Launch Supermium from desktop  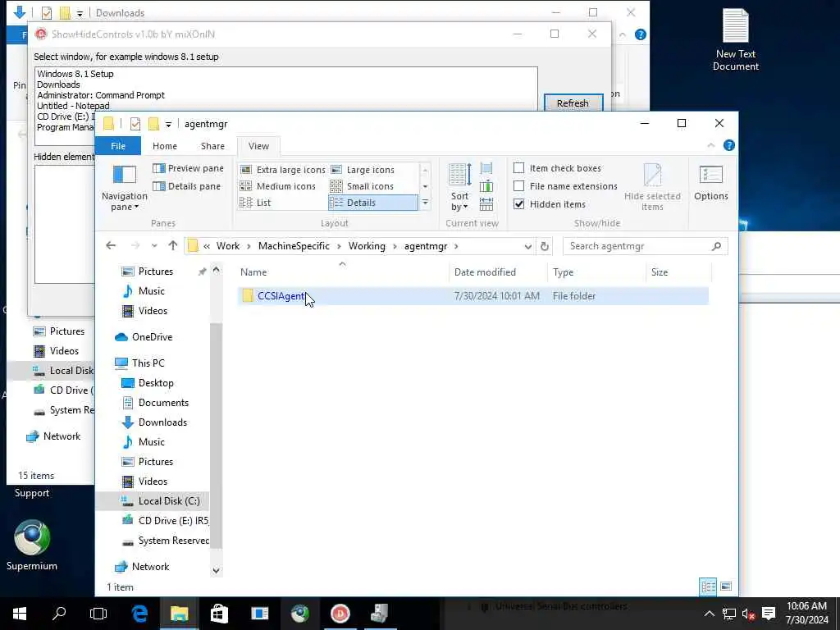pyautogui.click(x=32, y=546)
